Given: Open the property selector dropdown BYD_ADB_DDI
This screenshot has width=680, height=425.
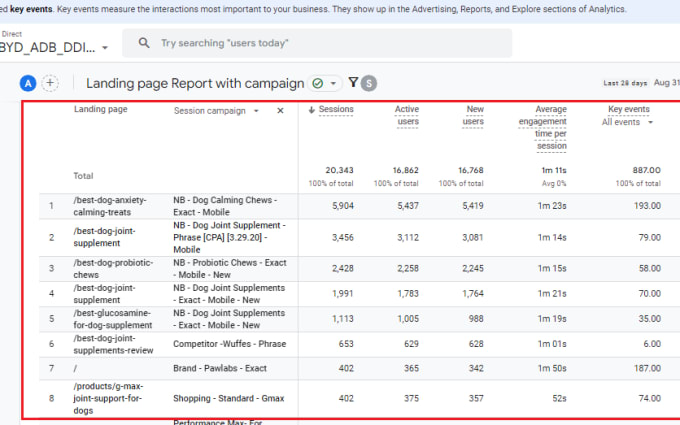Looking at the screenshot, I should pos(54,47).
